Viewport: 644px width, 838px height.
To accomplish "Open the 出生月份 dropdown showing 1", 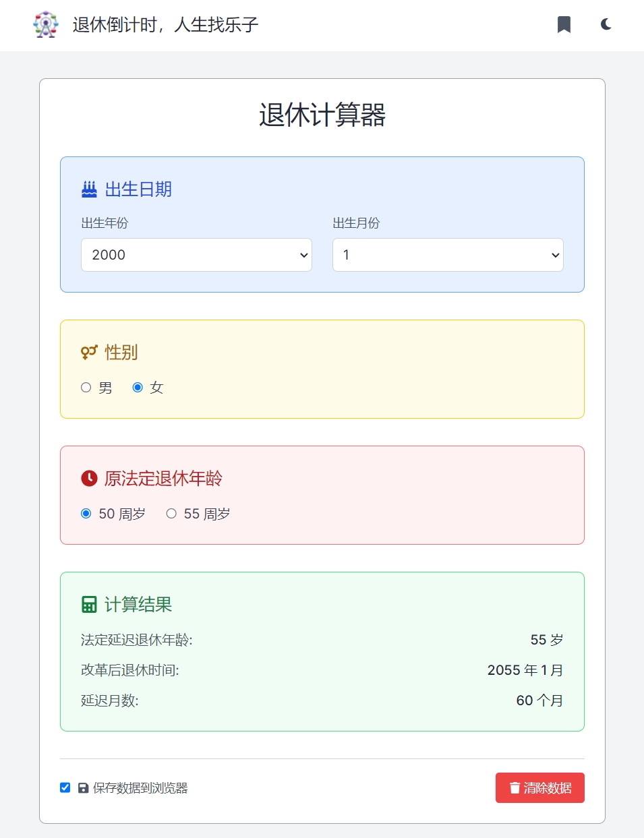I will (447, 255).
